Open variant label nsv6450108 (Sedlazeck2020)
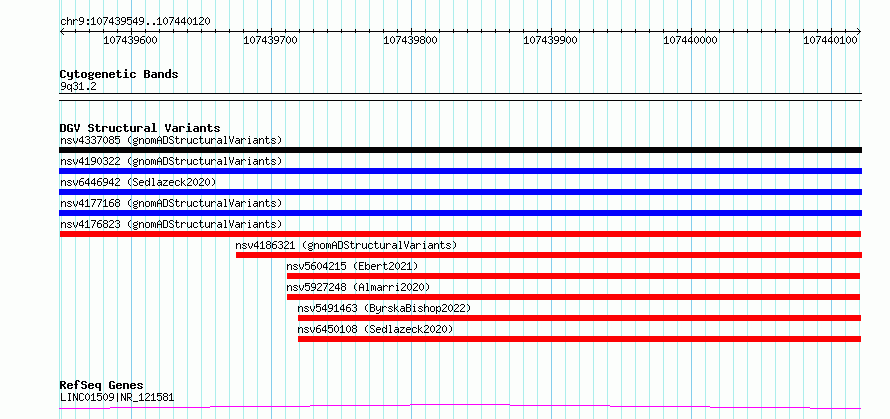 [375, 329]
